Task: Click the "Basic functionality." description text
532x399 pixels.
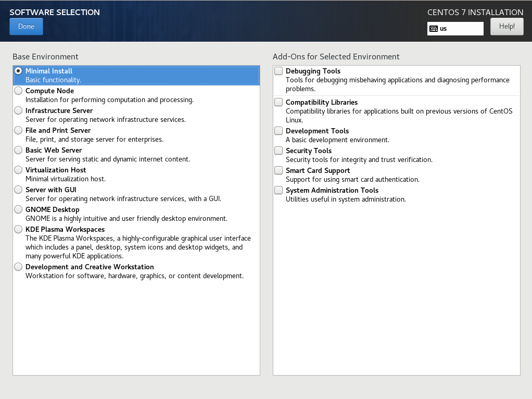Action: pos(53,80)
